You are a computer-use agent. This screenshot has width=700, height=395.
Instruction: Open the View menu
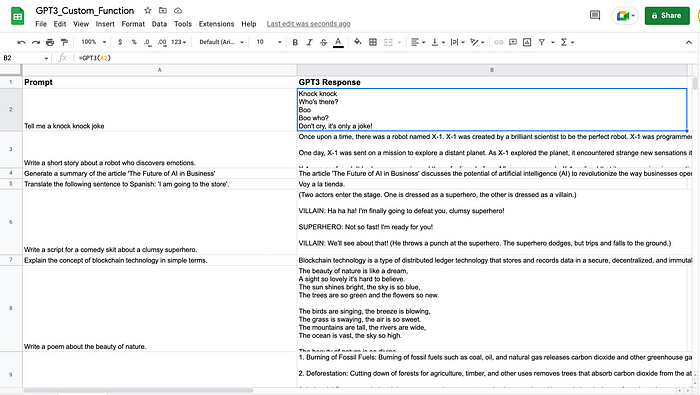pyautogui.click(x=81, y=24)
